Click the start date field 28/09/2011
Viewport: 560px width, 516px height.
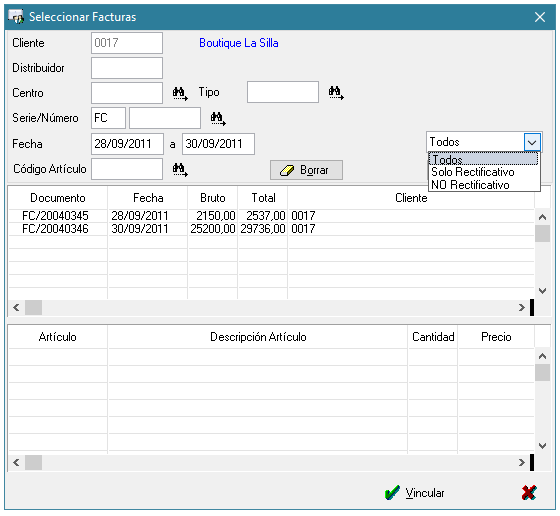pyautogui.click(x=127, y=144)
